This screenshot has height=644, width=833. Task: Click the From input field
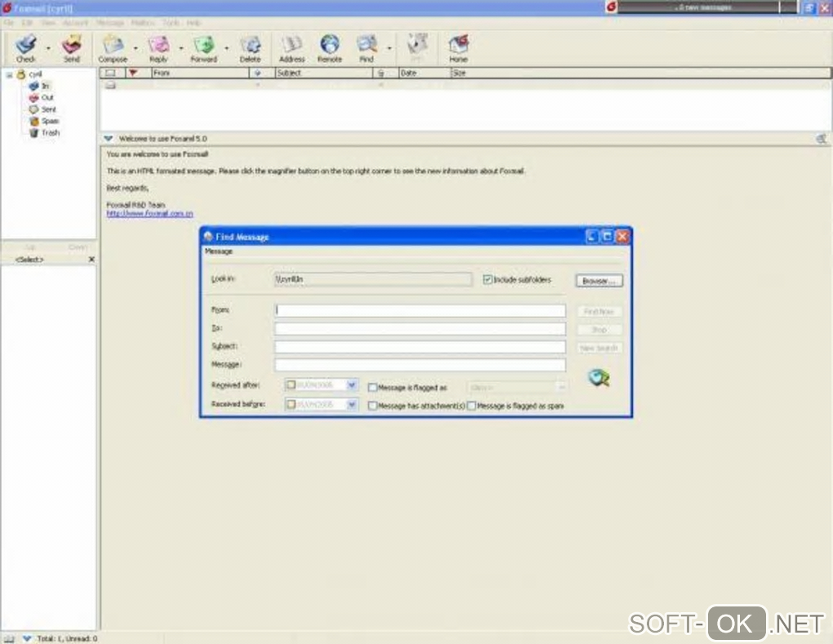(x=421, y=311)
